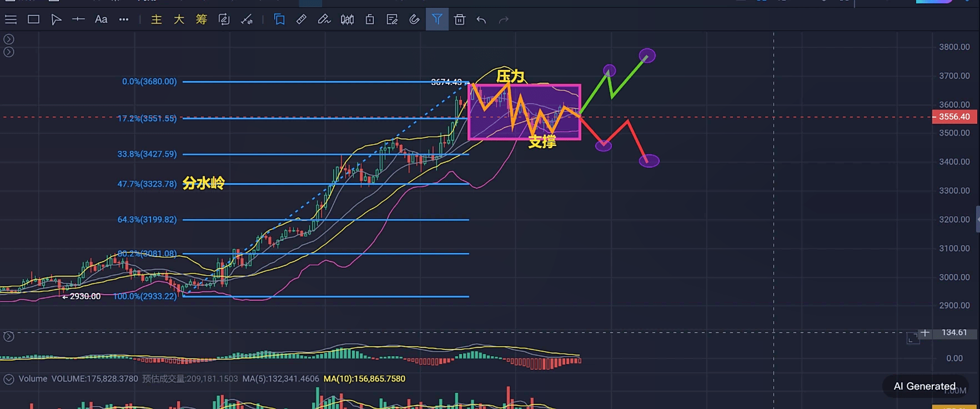Viewport: 980px width, 409px height.
Task: Select the rectangle drawing tool
Action: (x=33, y=19)
